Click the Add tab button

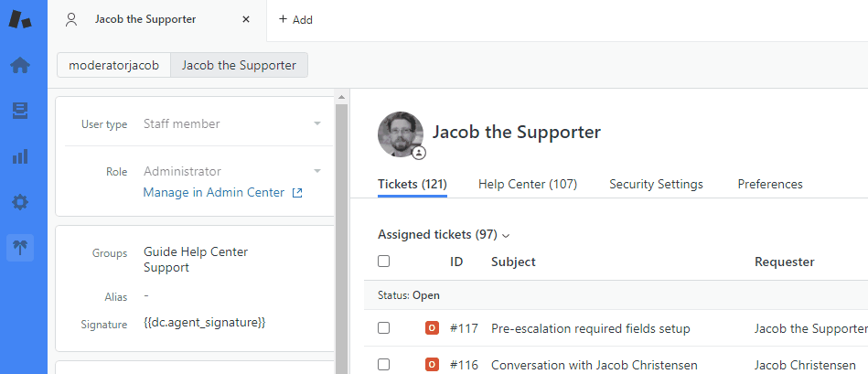[295, 19]
